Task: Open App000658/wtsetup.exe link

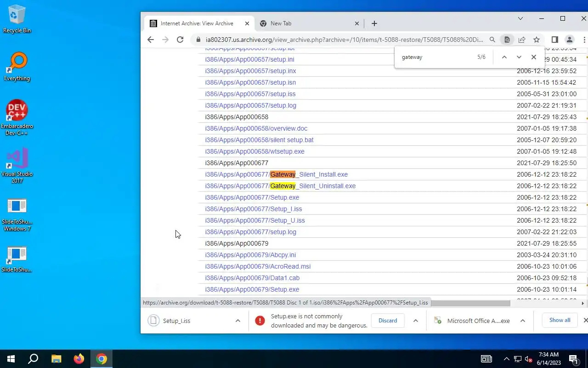Action: point(255,151)
